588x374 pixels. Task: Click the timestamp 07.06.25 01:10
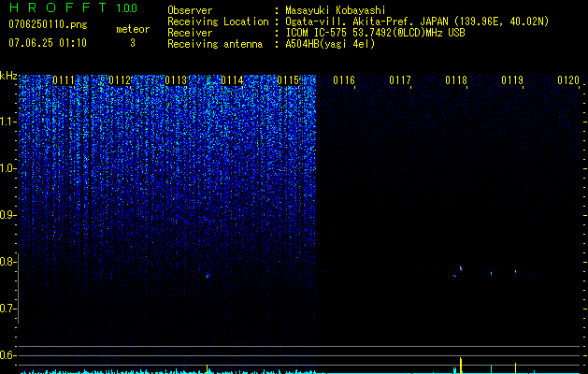pos(48,43)
